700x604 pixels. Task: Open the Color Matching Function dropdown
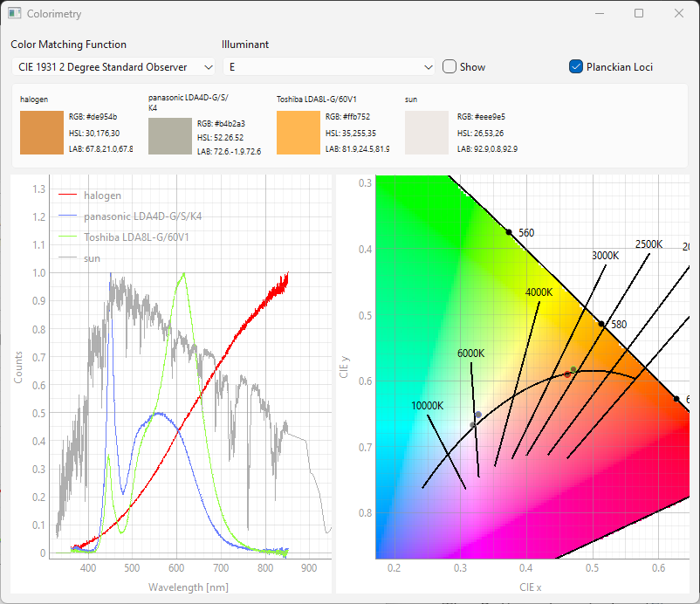[114, 67]
